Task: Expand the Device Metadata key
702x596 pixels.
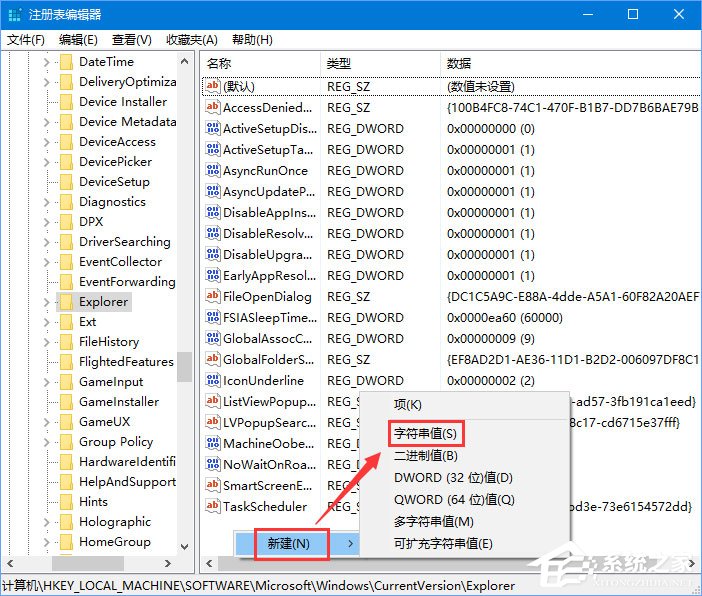Action: (47, 122)
